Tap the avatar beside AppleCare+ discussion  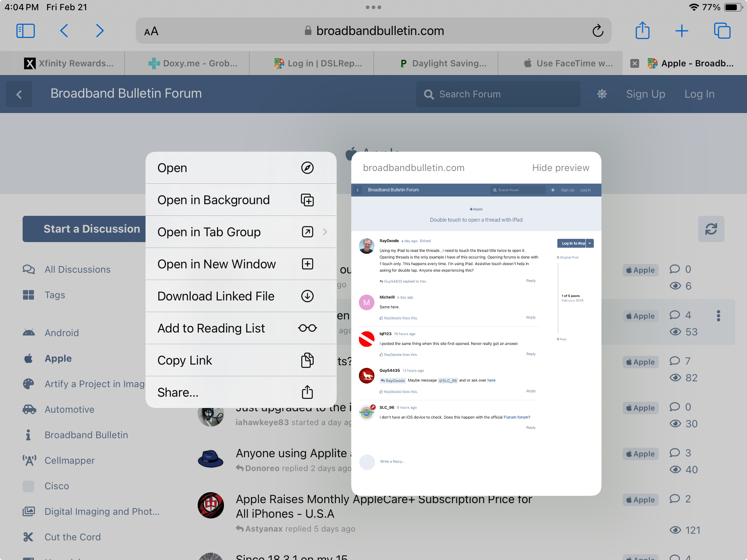210,505
